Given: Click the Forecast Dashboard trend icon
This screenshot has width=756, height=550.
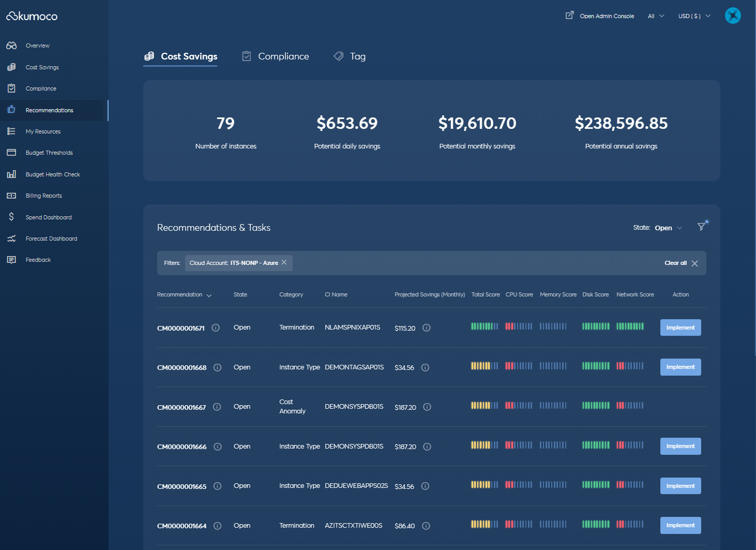Looking at the screenshot, I should (11, 238).
